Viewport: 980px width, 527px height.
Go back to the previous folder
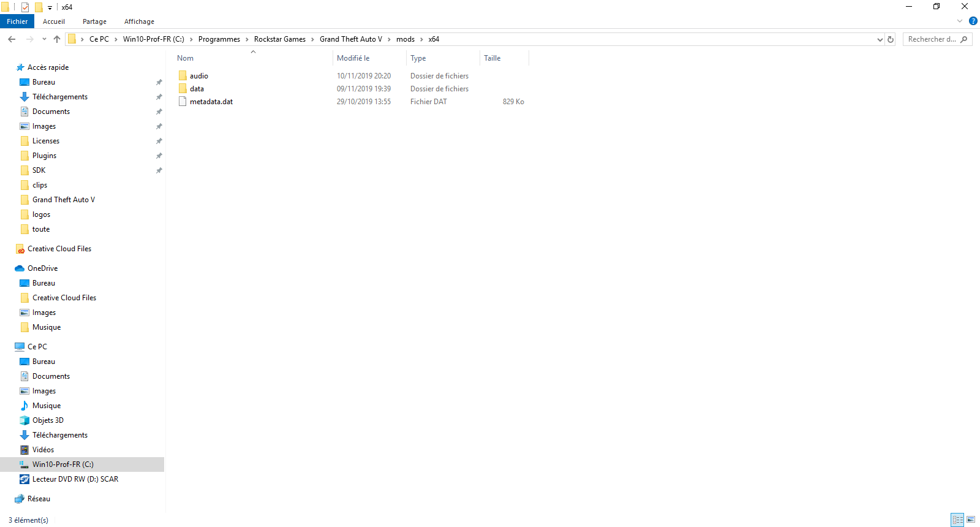click(12, 39)
